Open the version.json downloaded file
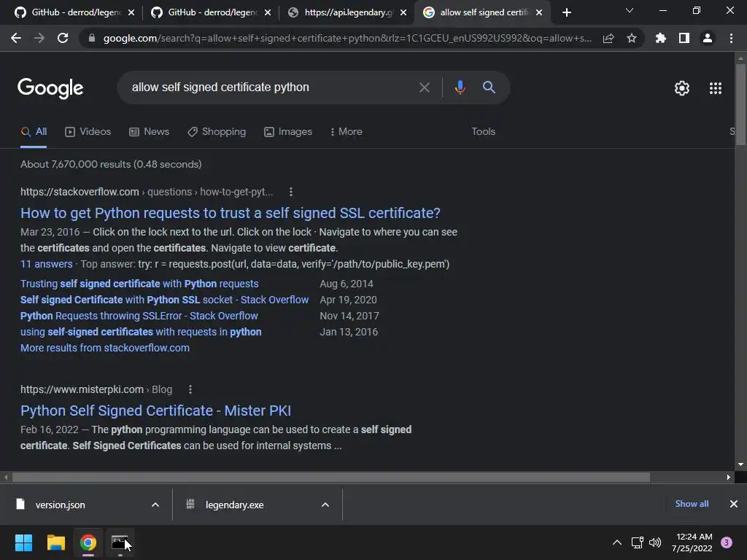 [x=60, y=505]
